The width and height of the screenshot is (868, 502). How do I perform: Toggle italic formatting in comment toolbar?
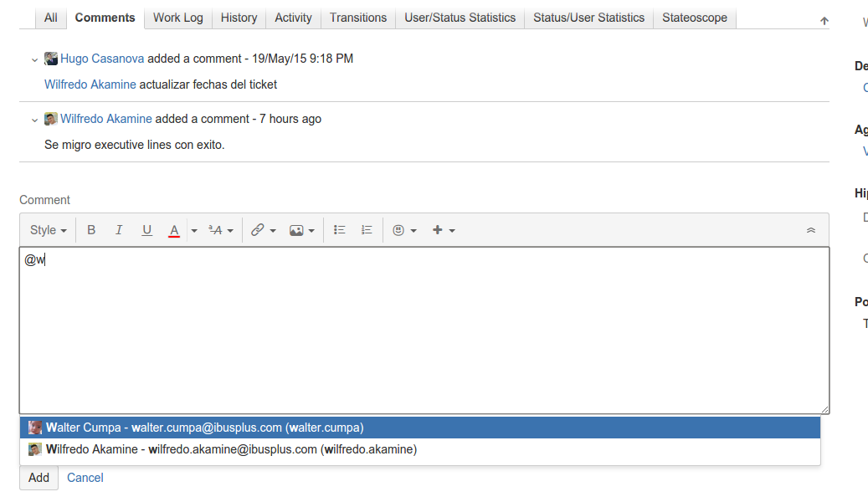(119, 230)
